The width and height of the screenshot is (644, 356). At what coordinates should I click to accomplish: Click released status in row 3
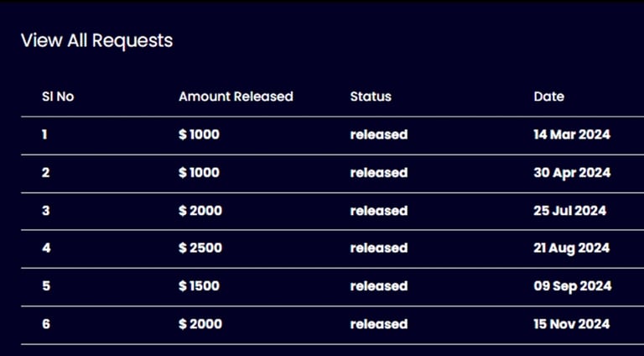pyautogui.click(x=379, y=211)
